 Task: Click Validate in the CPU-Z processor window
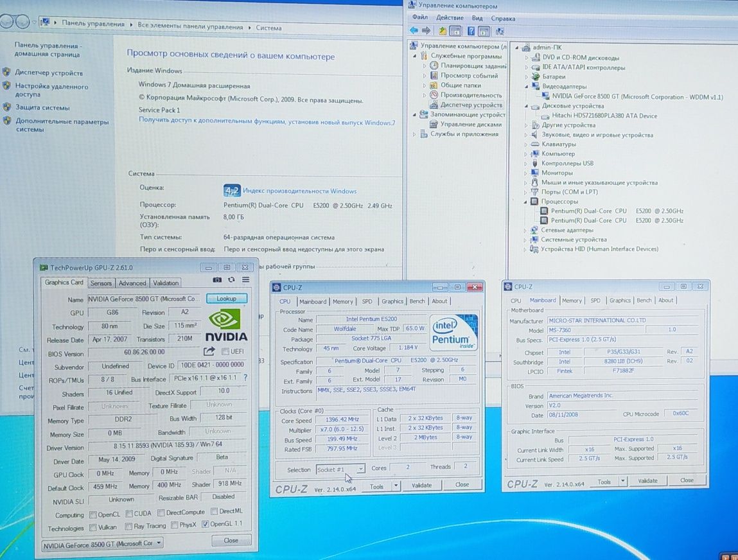(421, 485)
